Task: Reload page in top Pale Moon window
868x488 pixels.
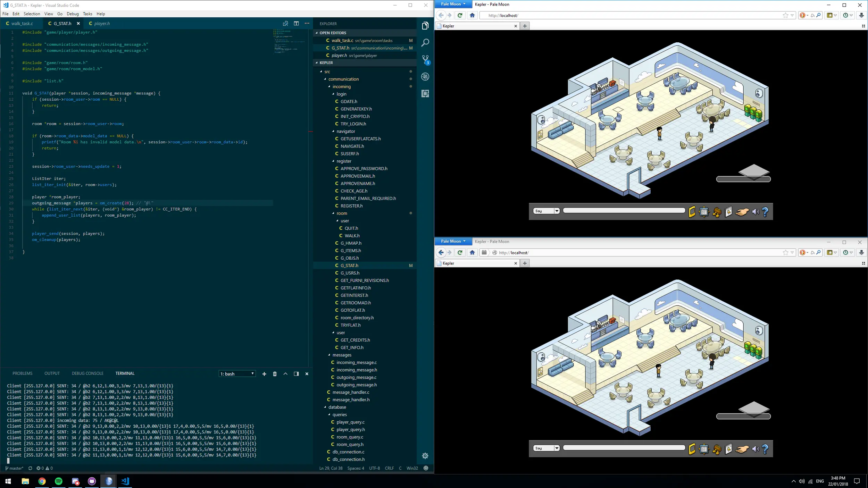Action: [460, 15]
